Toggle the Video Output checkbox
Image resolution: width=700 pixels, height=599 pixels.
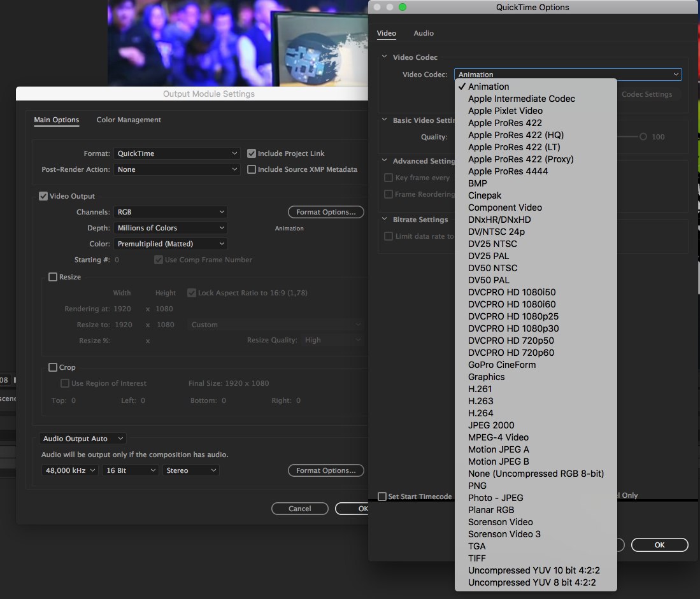click(x=43, y=196)
